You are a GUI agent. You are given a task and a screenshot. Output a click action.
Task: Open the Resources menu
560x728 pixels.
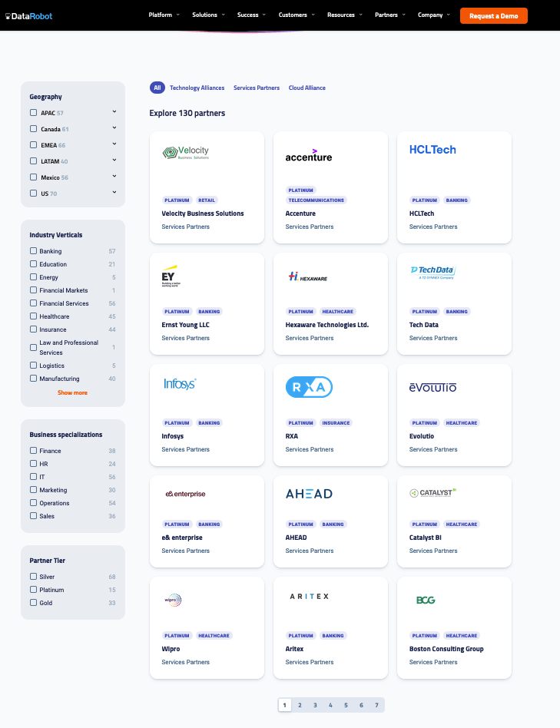pos(345,15)
